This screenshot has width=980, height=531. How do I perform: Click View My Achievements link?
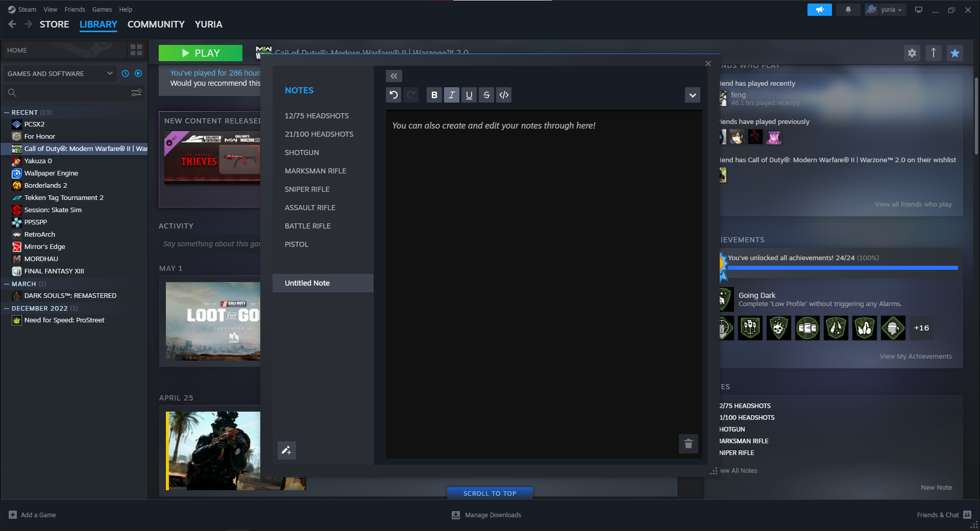(x=916, y=357)
